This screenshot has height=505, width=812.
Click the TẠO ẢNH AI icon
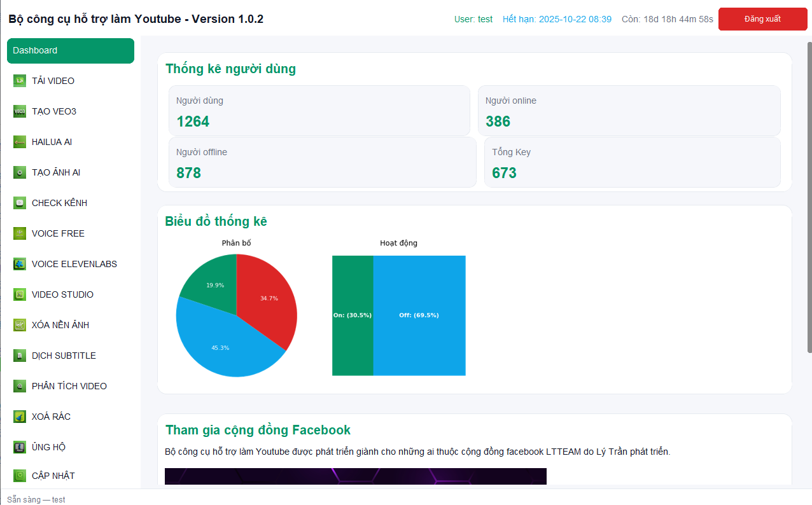[20, 172]
